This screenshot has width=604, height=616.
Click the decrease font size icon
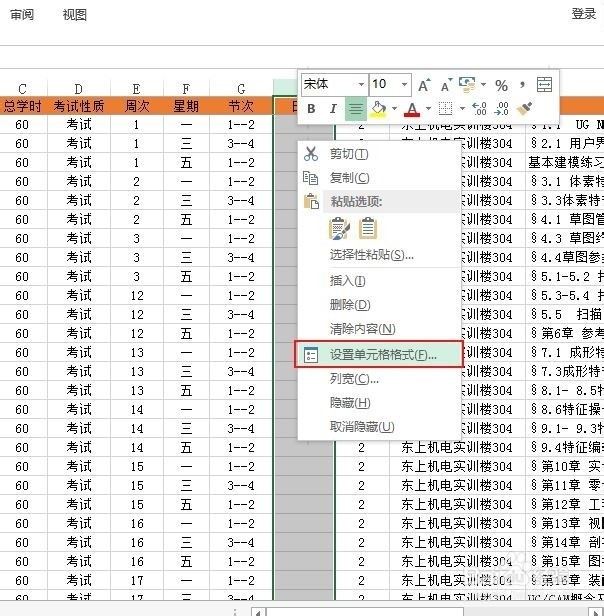tap(446, 85)
